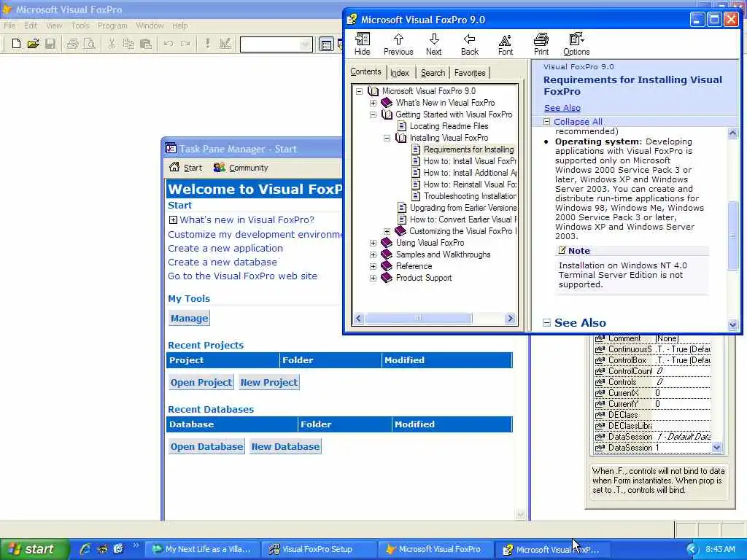
Task: Open the Program menu
Action: coord(112,26)
